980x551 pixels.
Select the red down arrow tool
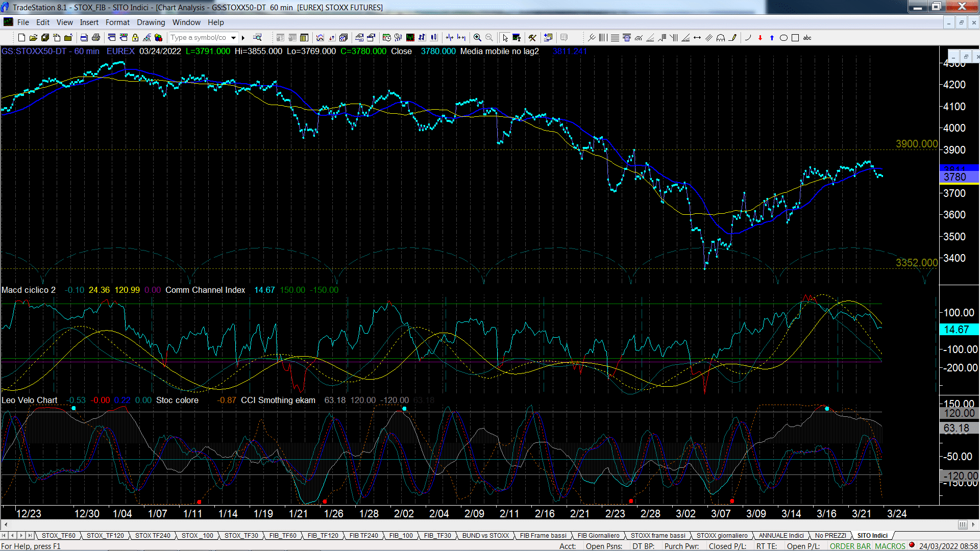(760, 37)
